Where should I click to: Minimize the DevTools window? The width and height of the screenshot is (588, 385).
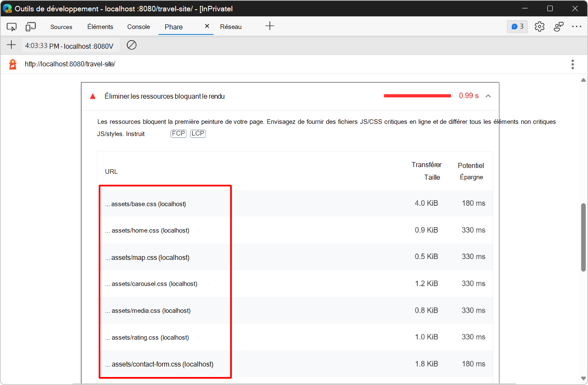pyautogui.click(x=525, y=8)
